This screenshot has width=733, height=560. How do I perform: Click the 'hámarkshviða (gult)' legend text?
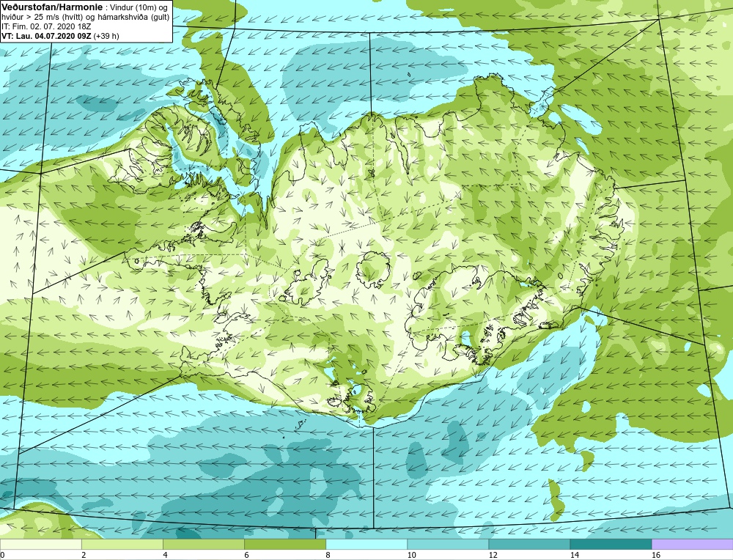click(135, 17)
